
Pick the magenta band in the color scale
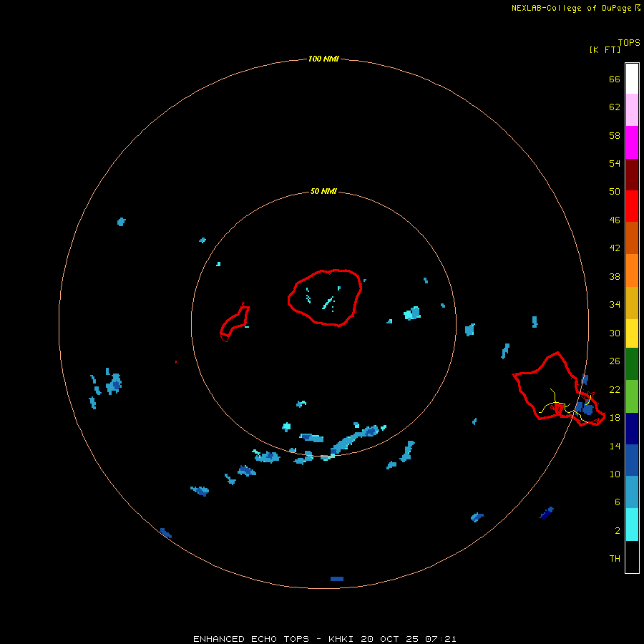632,142
